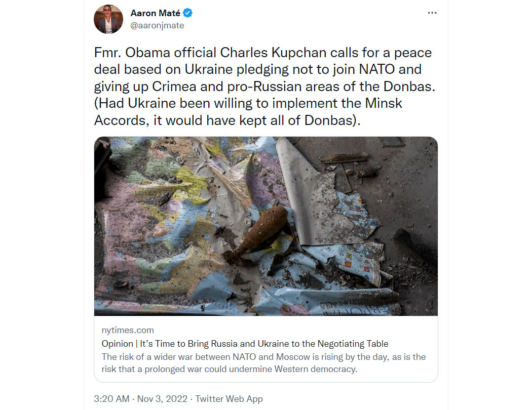Visit the @aaronjmate handle link
This screenshot has height=410, width=532.
pyautogui.click(x=157, y=26)
